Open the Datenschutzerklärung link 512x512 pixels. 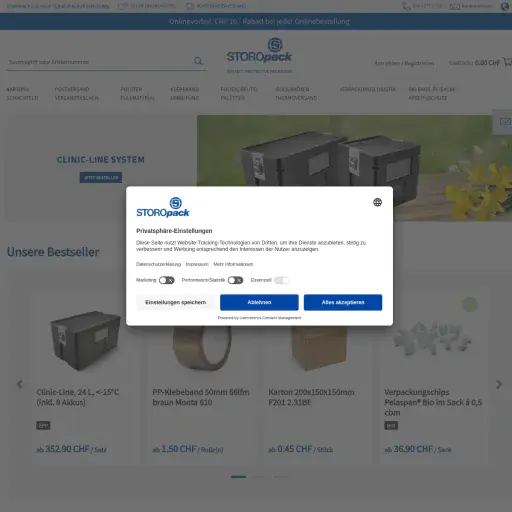pyautogui.click(x=158, y=264)
